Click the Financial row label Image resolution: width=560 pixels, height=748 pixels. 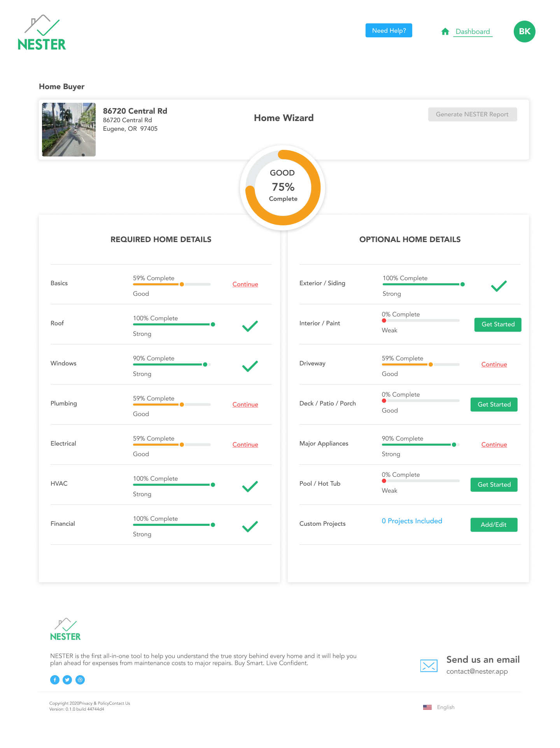(x=63, y=524)
